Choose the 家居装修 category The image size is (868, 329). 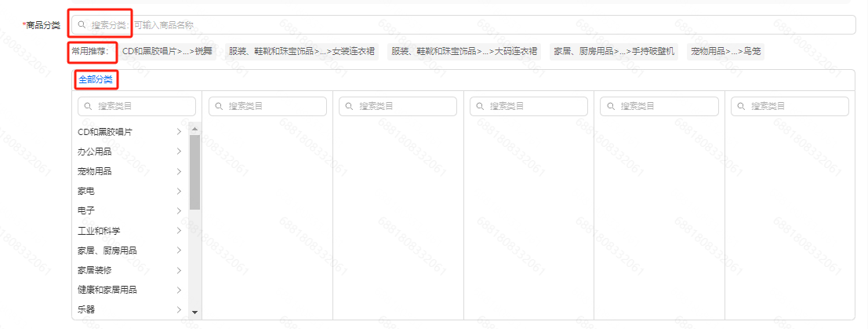coord(95,270)
